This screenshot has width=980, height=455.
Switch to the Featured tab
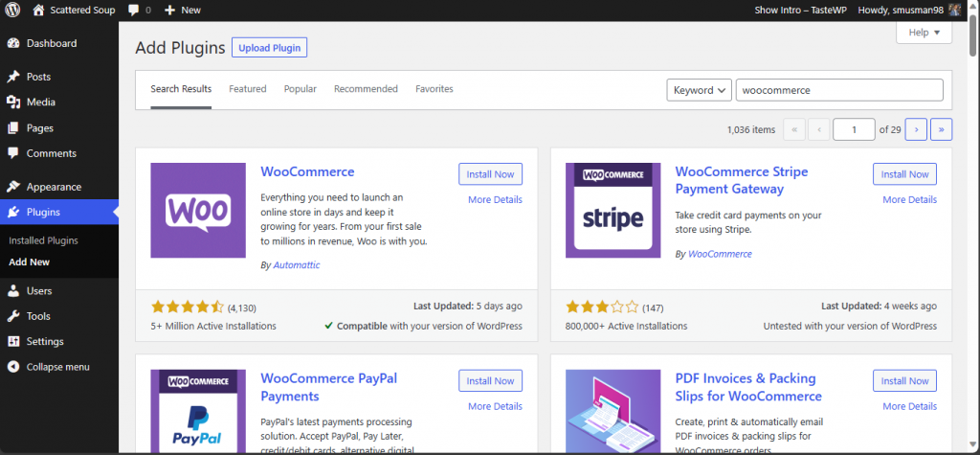[248, 89]
